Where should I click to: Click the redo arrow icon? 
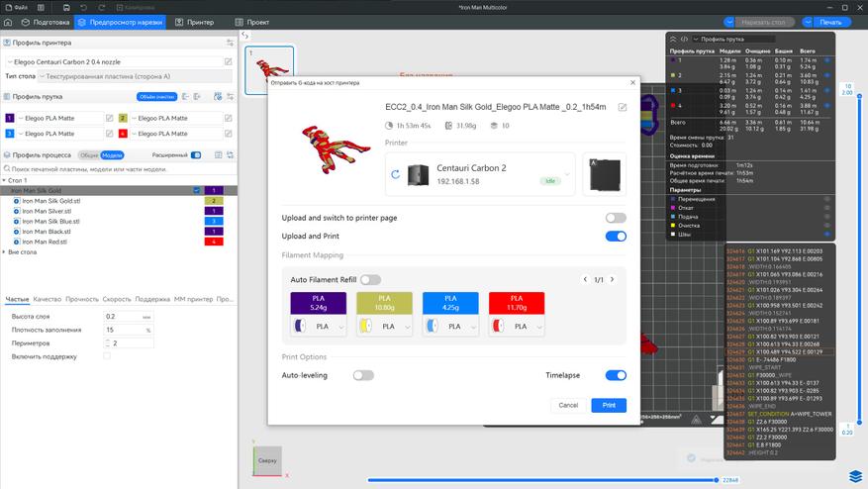[102, 7]
